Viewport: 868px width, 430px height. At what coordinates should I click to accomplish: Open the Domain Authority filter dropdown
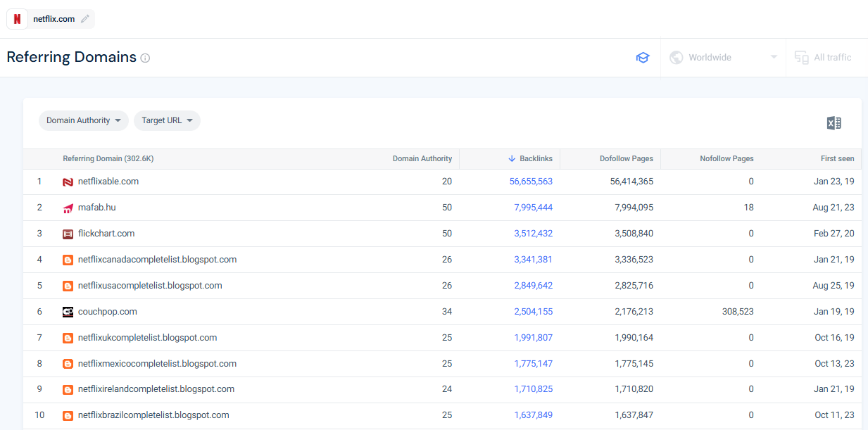pyautogui.click(x=84, y=121)
